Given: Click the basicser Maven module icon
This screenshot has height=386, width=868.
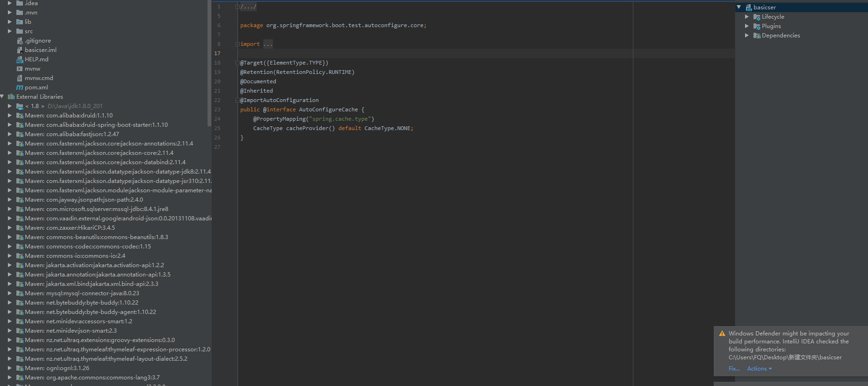Looking at the screenshot, I should (x=748, y=7).
